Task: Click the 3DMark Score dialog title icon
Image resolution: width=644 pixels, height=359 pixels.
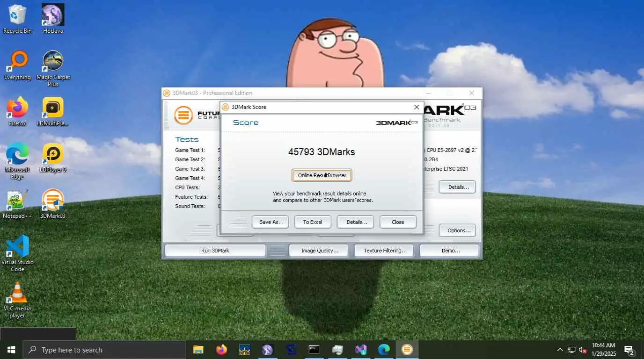Action: [225, 107]
